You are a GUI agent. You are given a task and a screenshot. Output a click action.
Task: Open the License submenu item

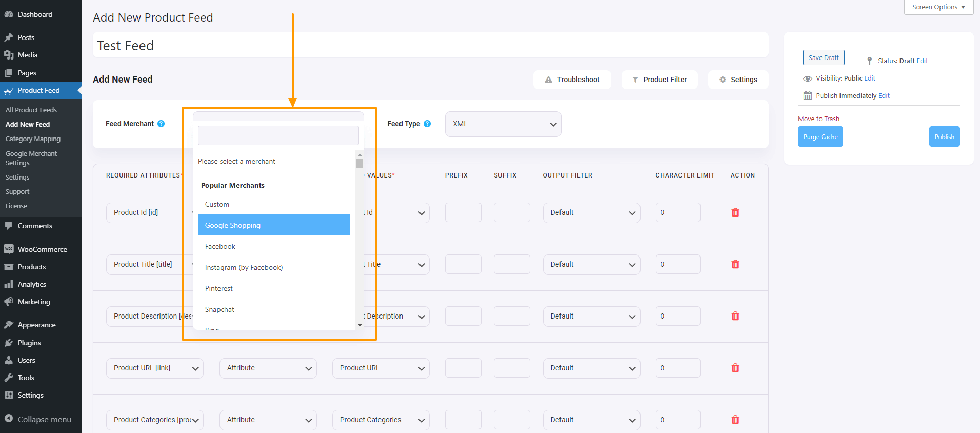tap(16, 206)
